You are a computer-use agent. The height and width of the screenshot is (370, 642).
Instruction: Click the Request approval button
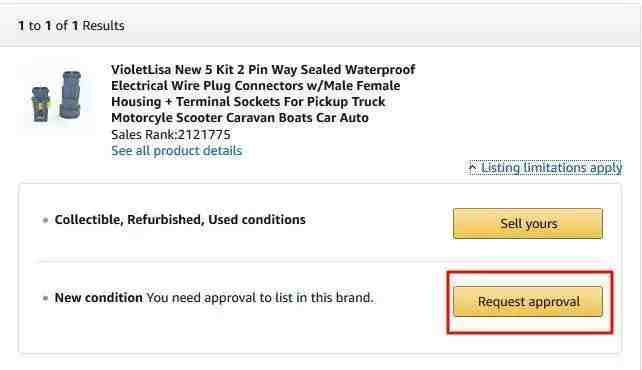(x=528, y=302)
